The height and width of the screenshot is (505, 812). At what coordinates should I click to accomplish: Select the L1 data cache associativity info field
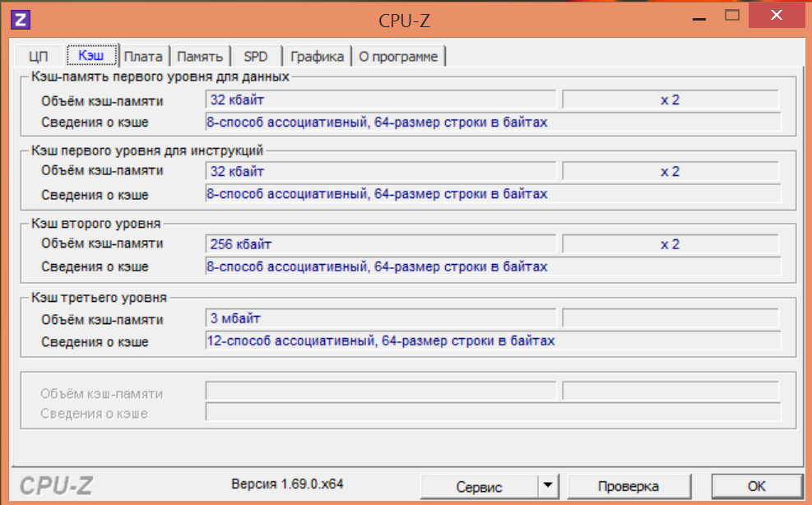(x=493, y=123)
